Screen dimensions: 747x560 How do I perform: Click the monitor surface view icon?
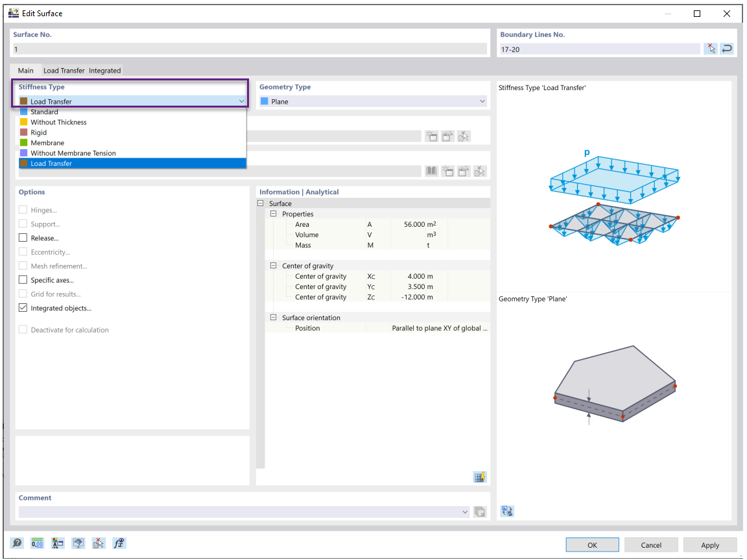coord(78,543)
